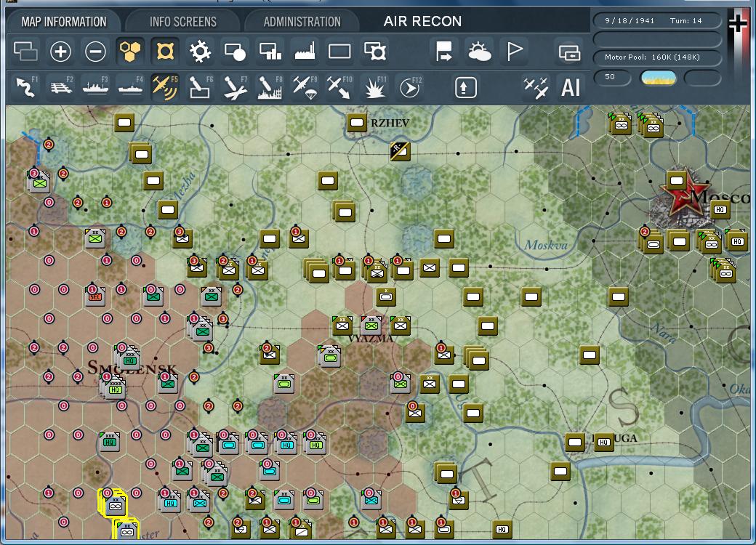Select the F3 naval transport mode
756x545 pixels.
pos(95,87)
